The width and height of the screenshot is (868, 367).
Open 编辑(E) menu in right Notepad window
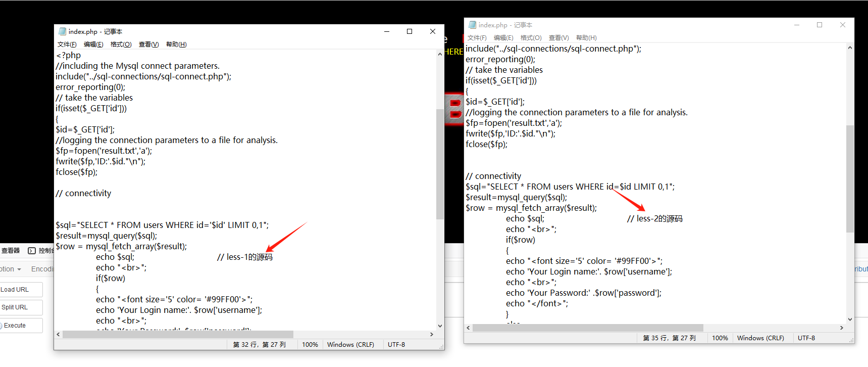pyautogui.click(x=503, y=38)
